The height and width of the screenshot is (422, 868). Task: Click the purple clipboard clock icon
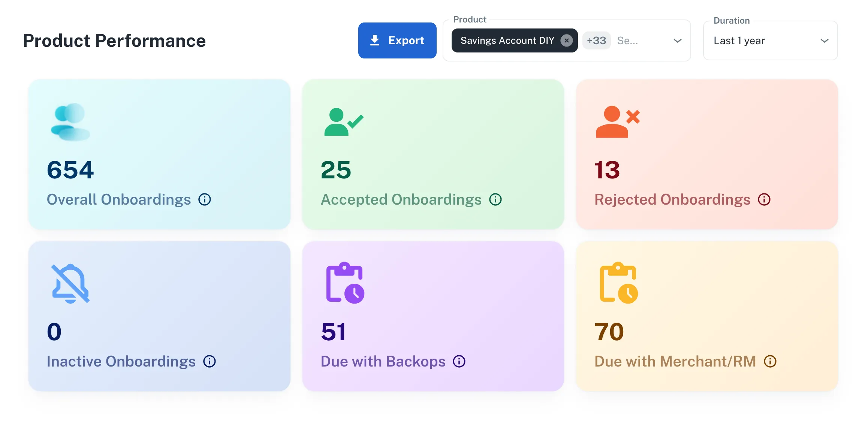tap(345, 283)
